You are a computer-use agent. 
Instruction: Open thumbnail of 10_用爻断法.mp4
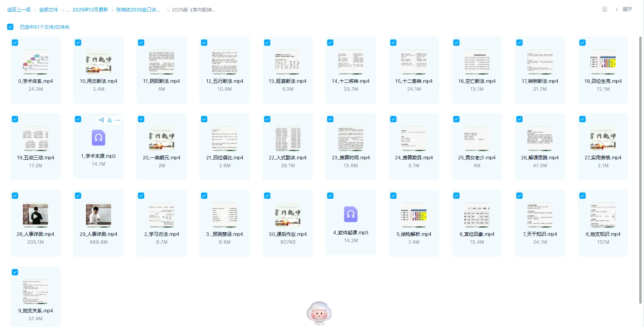(x=99, y=62)
